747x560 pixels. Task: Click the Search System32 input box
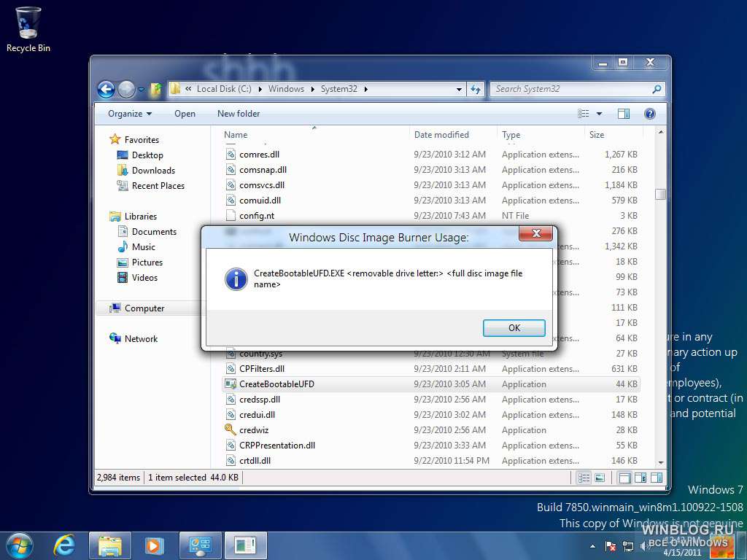570,88
